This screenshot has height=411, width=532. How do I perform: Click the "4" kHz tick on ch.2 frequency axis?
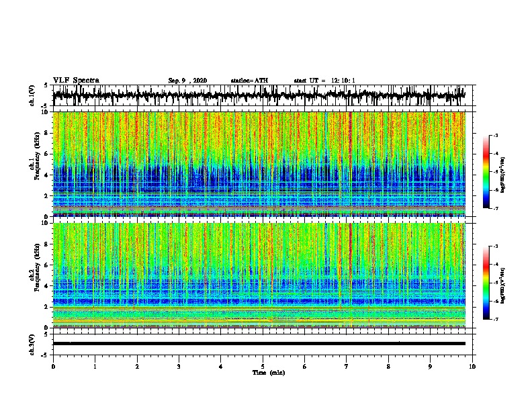point(47,286)
